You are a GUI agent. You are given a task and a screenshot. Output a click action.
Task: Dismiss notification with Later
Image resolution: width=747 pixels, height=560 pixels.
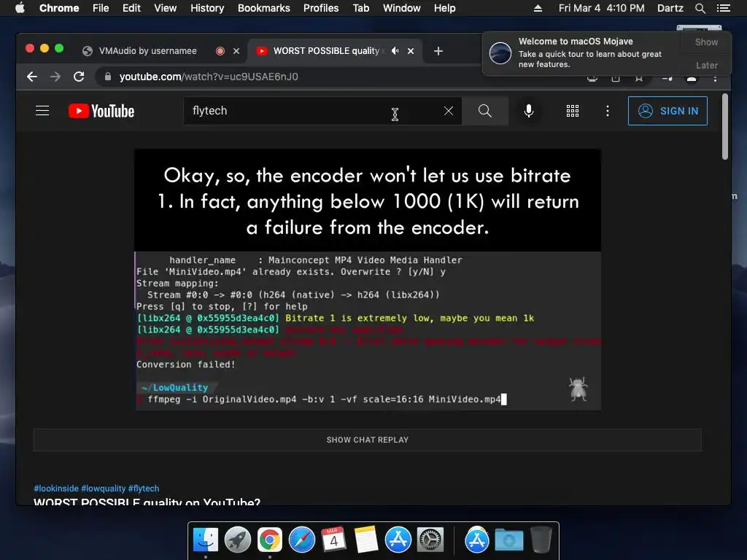[706, 65]
